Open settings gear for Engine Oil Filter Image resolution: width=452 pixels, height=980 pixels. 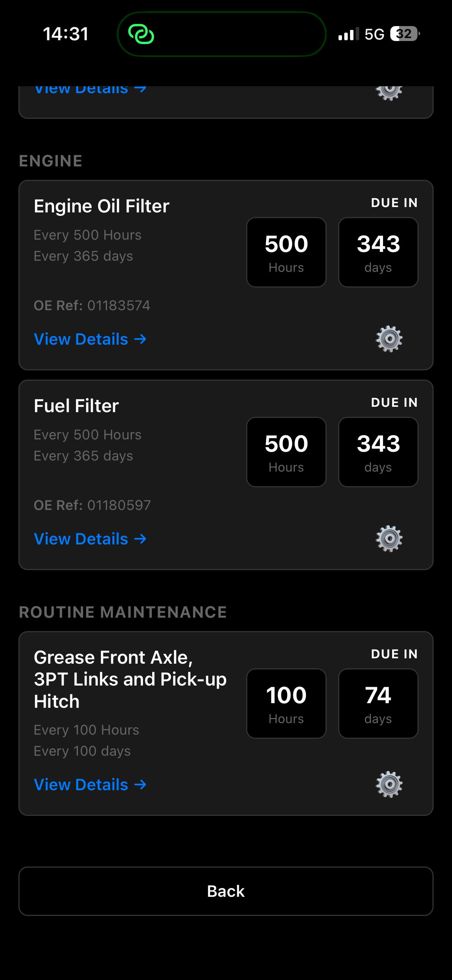389,339
